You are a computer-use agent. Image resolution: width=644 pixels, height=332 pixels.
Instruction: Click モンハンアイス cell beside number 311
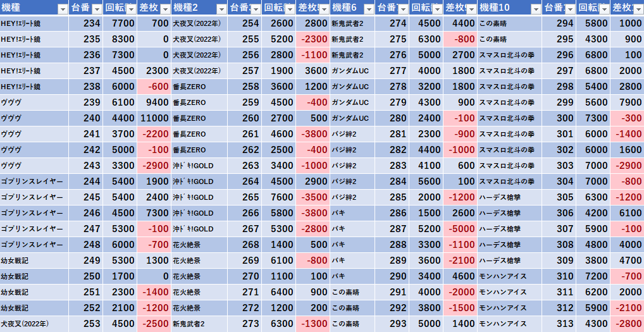510,292
